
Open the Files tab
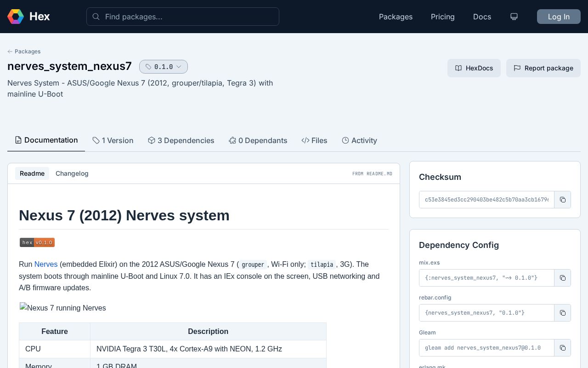(315, 140)
